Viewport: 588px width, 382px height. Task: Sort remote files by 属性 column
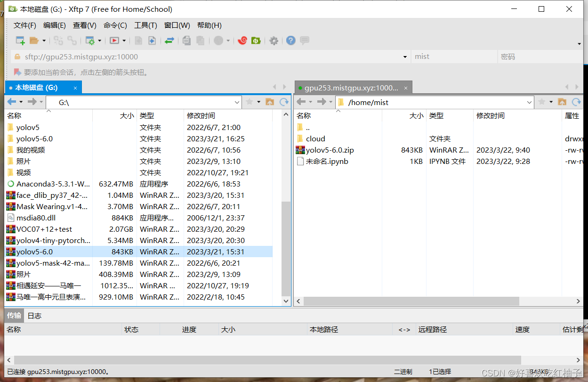click(572, 116)
